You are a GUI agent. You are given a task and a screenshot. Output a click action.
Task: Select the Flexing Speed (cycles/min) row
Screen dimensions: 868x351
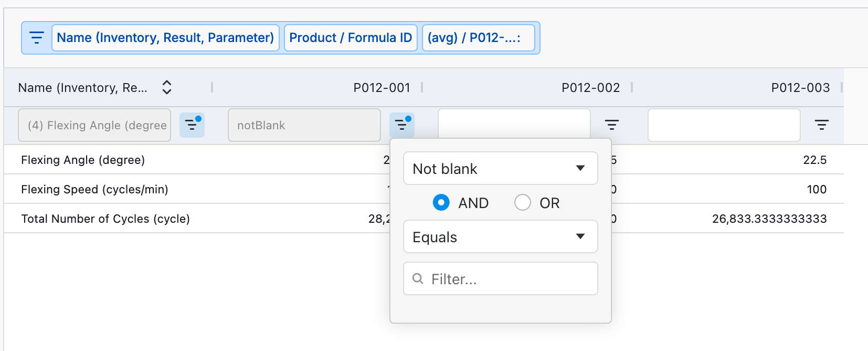pos(94,189)
